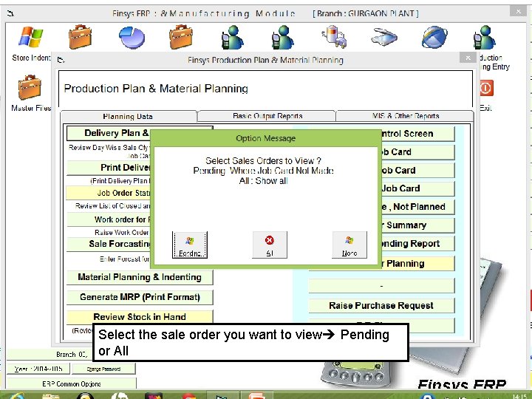Click Generate MRP (Print Format)
532x399 pixels.
[x=140, y=297]
